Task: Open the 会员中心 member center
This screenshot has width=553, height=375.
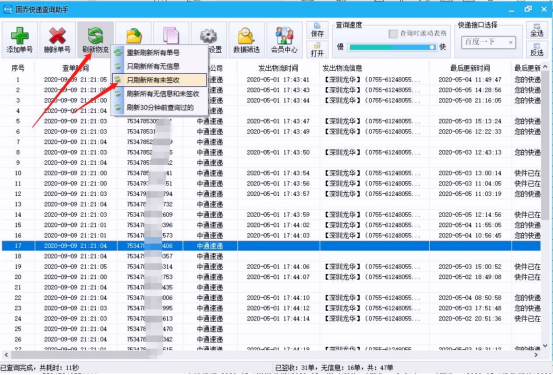Action: (284, 40)
